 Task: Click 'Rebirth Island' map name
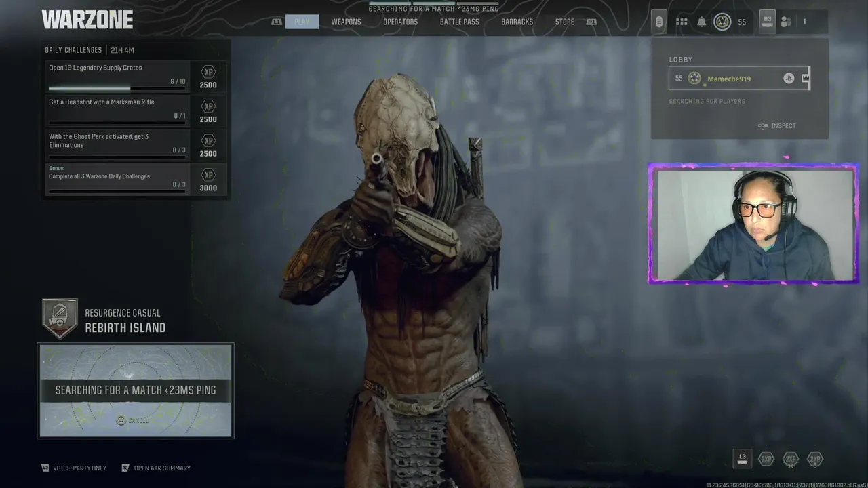pyautogui.click(x=125, y=328)
